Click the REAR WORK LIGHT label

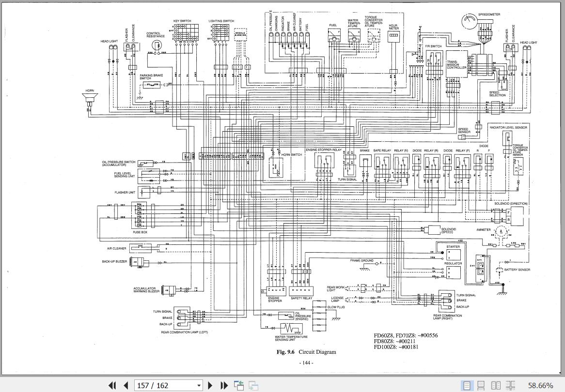[336, 289]
